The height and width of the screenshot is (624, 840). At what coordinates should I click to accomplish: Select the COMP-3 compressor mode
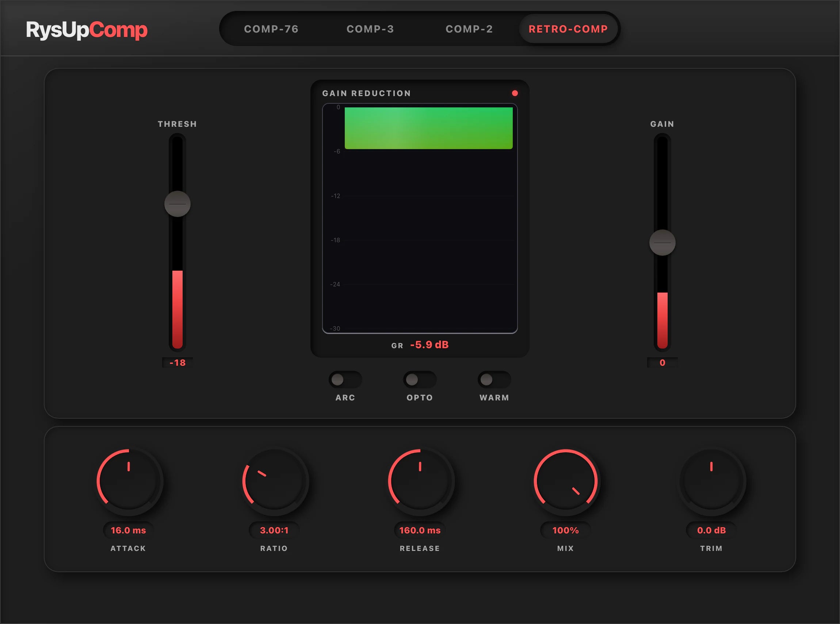(x=370, y=29)
